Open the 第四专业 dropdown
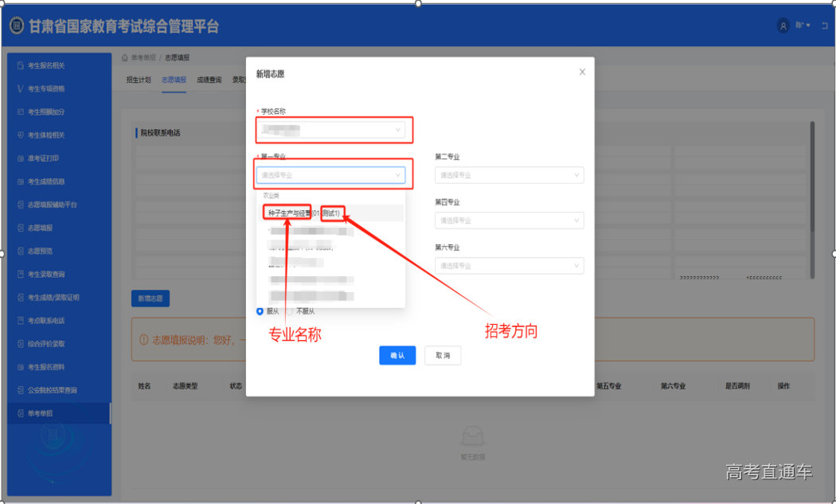 pyautogui.click(x=509, y=221)
